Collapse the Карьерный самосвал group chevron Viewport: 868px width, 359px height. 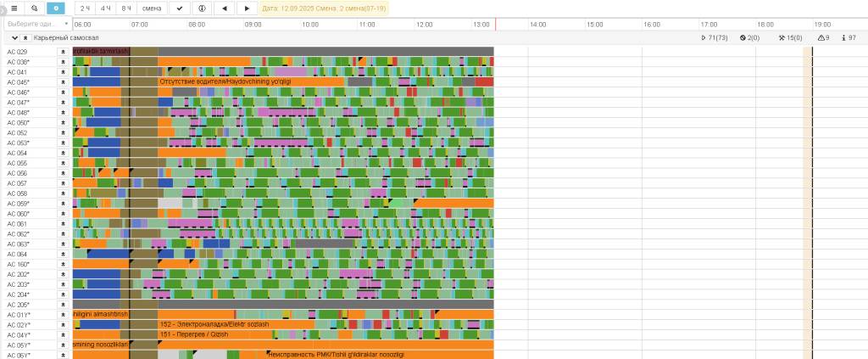pos(14,38)
